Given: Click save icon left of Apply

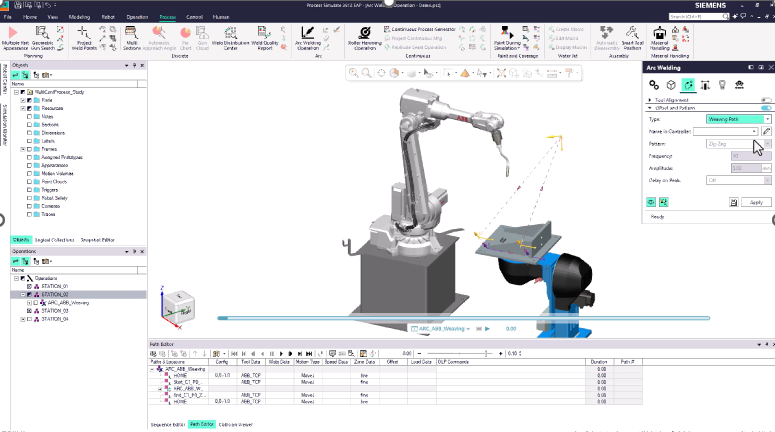Looking at the screenshot, I should [733, 202].
